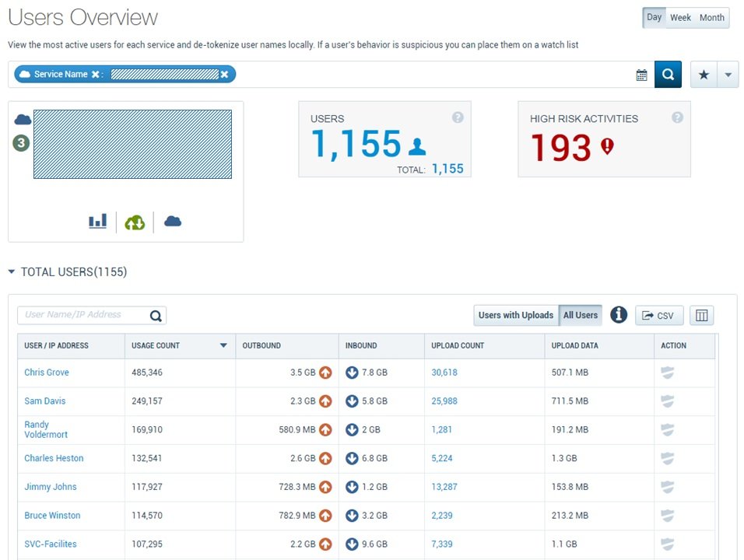The height and width of the screenshot is (560, 744).
Task: Toggle to Users with Uploads view
Action: point(516,315)
